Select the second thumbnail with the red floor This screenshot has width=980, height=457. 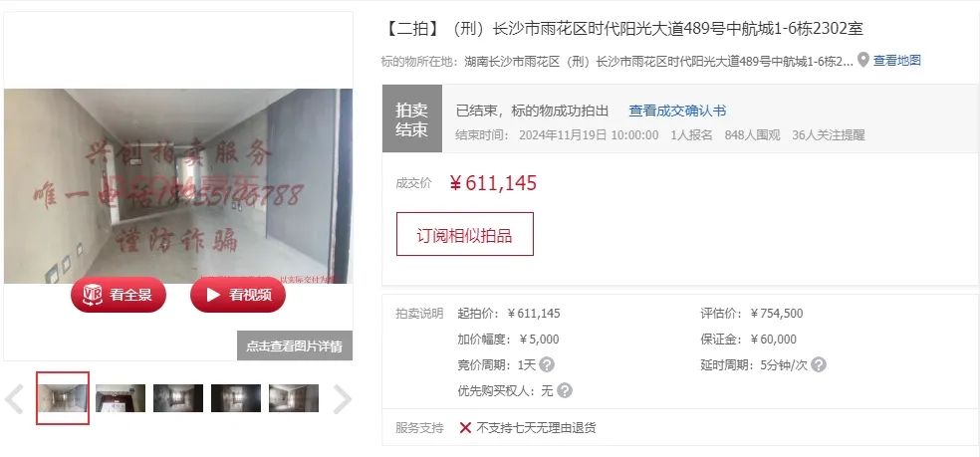tap(121, 398)
